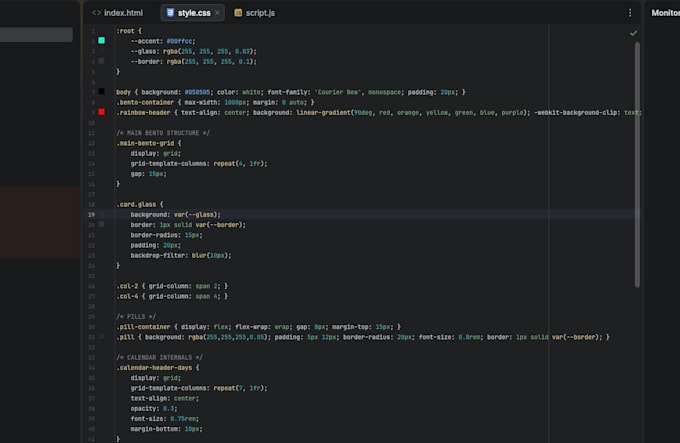This screenshot has height=443, width=680.
Task: Open the teal --accent color swatch
Action: tap(101, 40)
